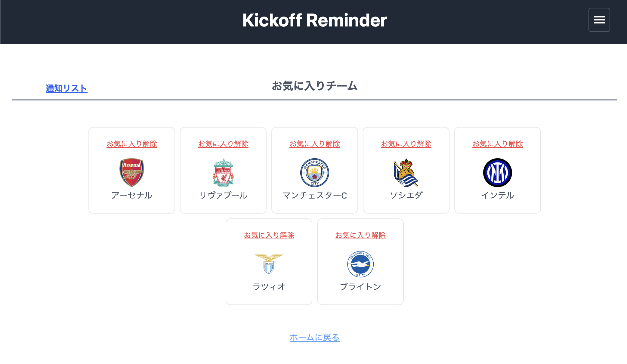Unfavorite アーセナル via お気に入り解除

[132, 144]
